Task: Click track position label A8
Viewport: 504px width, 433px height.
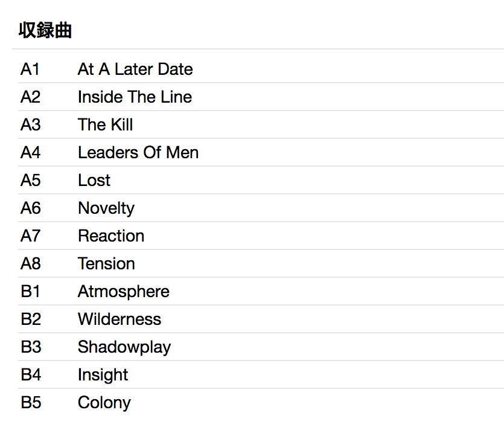Action: pos(31,264)
